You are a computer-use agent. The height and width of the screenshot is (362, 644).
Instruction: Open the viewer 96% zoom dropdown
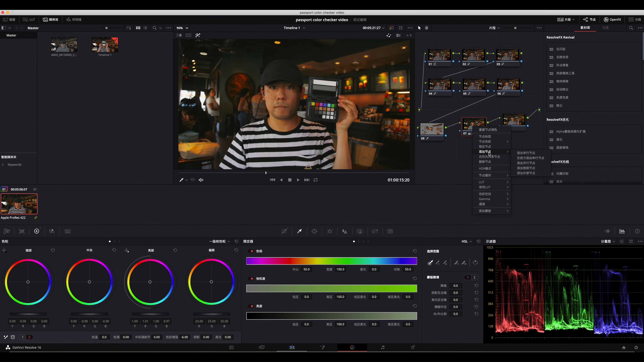click(x=182, y=28)
